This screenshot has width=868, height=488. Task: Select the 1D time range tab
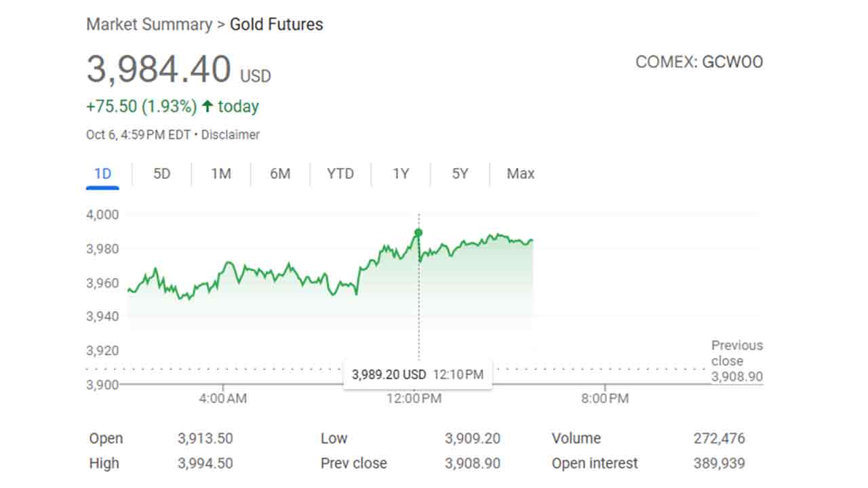pyautogui.click(x=102, y=174)
